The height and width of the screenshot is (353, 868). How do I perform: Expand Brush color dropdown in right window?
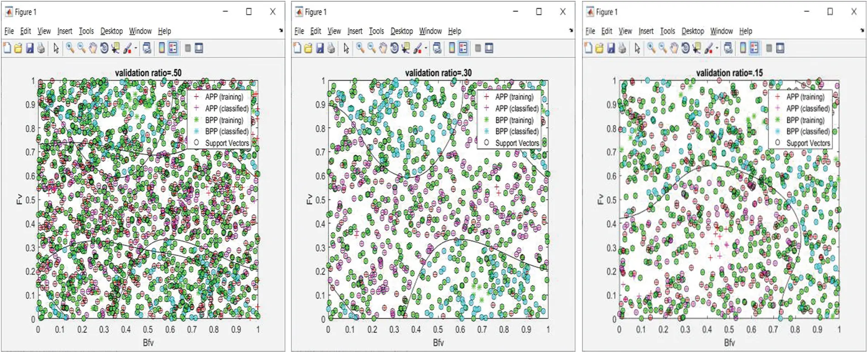pyautogui.click(x=717, y=48)
